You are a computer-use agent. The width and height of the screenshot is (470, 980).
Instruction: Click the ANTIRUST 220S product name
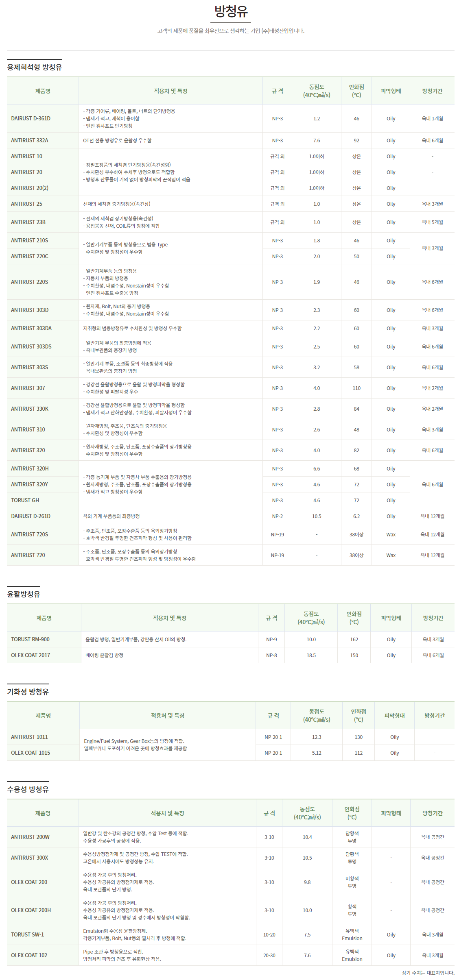(30, 282)
